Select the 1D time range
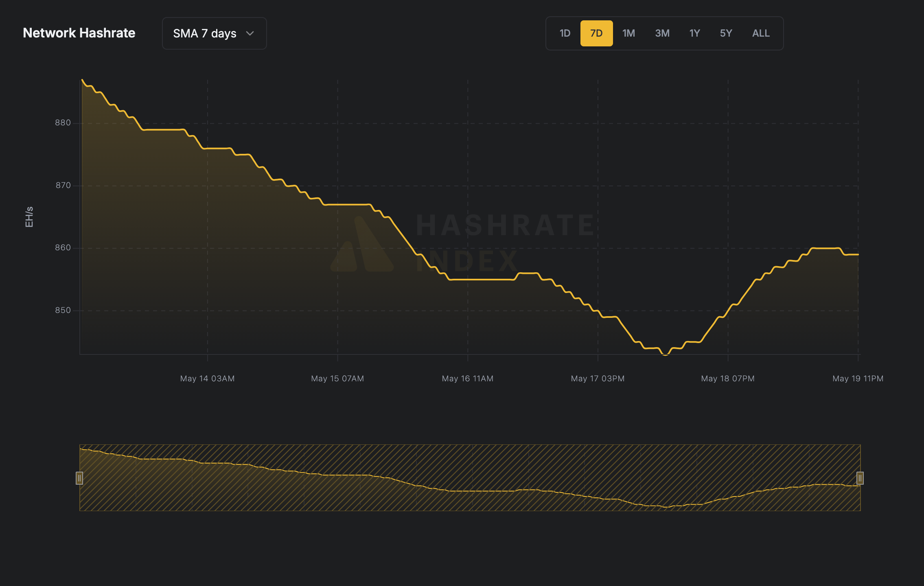The width and height of the screenshot is (924, 586). pyautogui.click(x=565, y=33)
